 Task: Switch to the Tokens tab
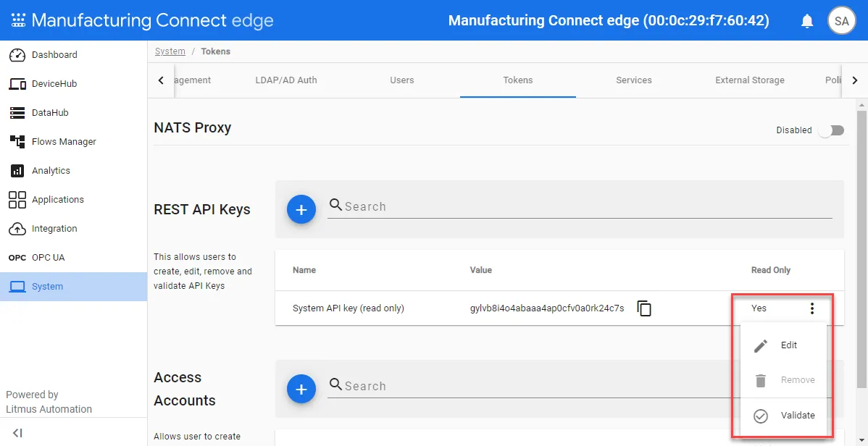coord(518,80)
